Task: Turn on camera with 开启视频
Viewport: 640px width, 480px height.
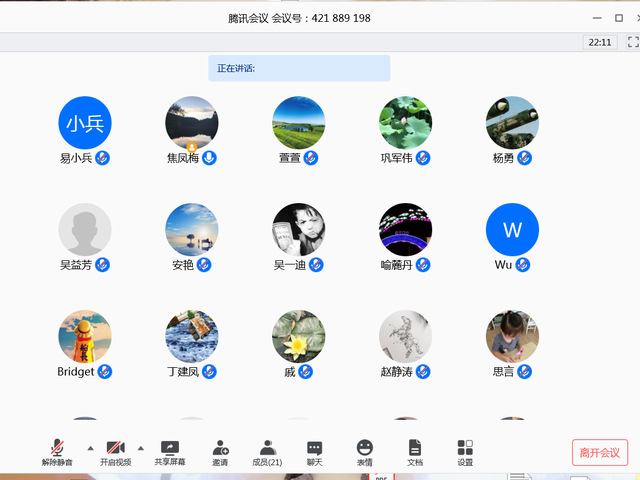Action: [x=116, y=452]
